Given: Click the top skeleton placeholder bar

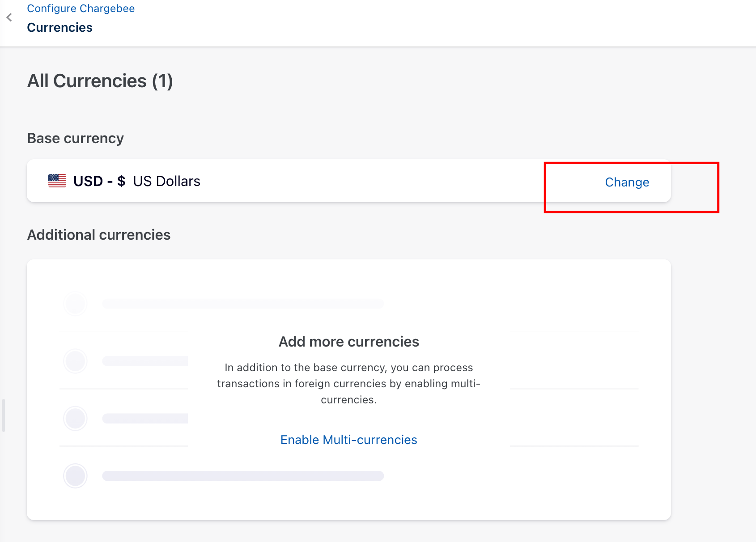Looking at the screenshot, I should point(243,303).
